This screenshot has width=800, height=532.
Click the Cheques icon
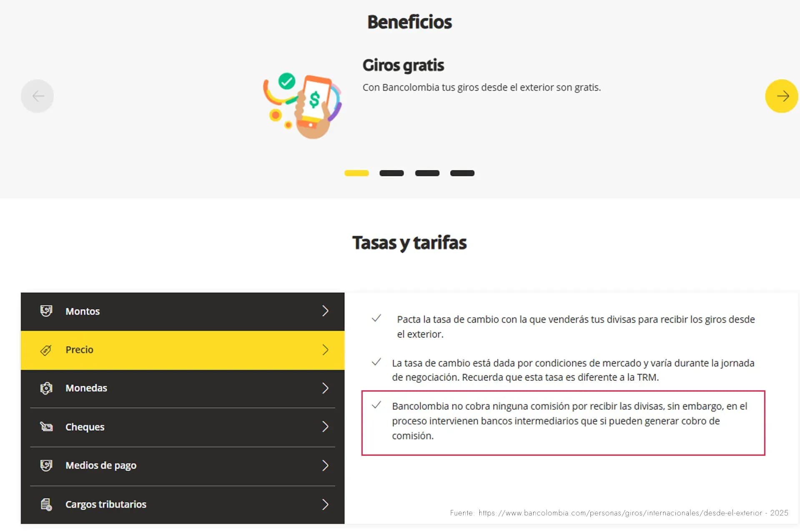tap(46, 427)
